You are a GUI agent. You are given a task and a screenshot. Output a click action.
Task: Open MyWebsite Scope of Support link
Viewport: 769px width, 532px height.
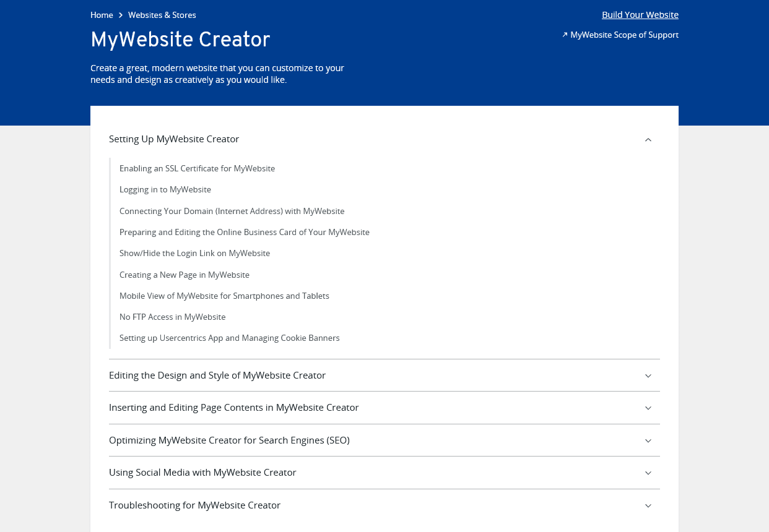pos(620,35)
